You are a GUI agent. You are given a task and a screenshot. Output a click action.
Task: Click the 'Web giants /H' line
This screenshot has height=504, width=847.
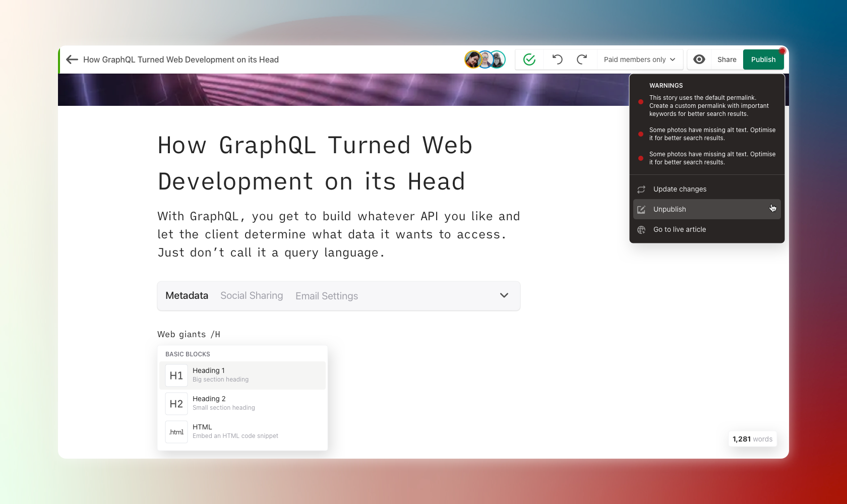189,334
